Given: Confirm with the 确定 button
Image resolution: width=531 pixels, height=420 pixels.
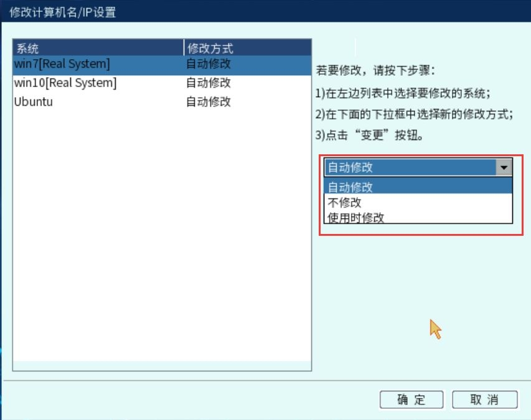Looking at the screenshot, I should 411,399.
